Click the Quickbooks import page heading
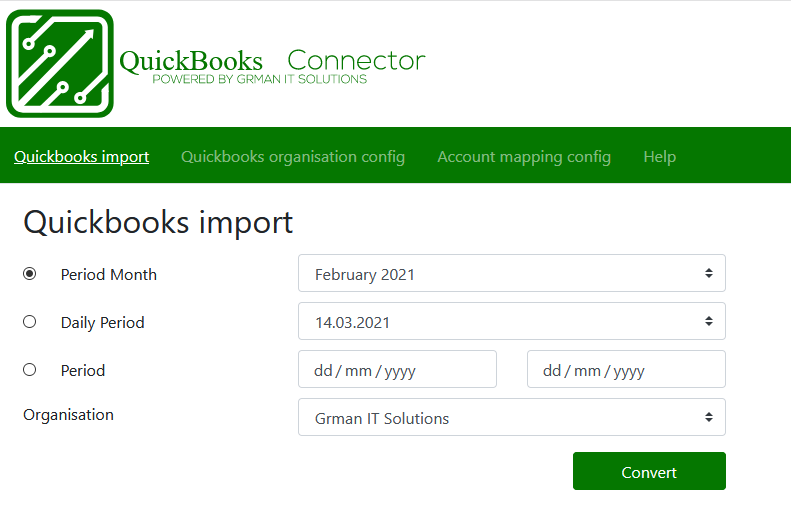Image resolution: width=791 pixels, height=531 pixels. (158, 223)
